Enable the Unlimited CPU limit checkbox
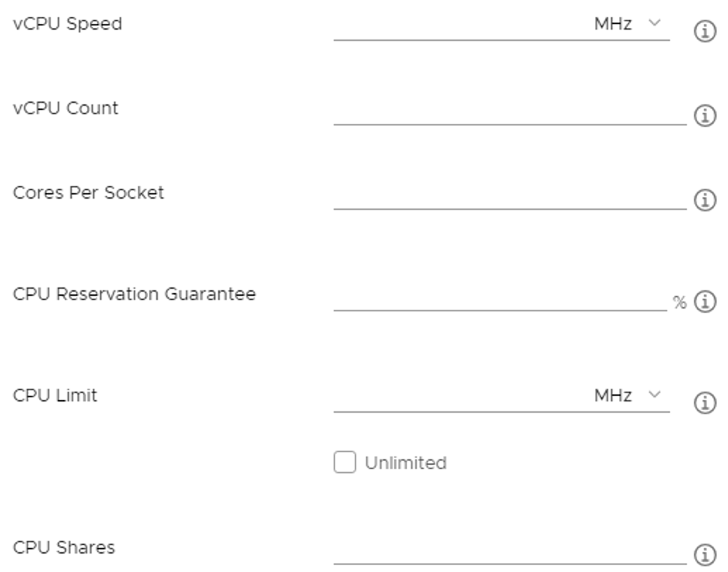Screen dimensions: 728x572 coord(345,463)
